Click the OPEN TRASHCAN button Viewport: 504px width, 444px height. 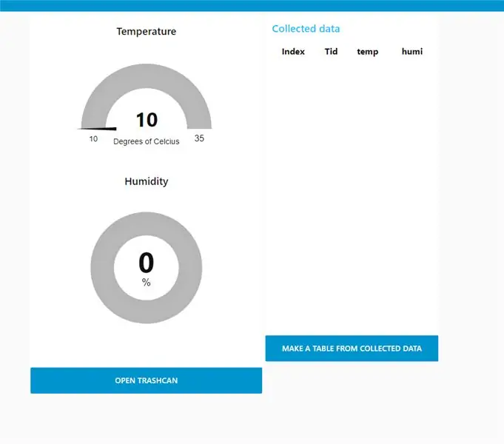pyautogui.click(x=147, y=380)
